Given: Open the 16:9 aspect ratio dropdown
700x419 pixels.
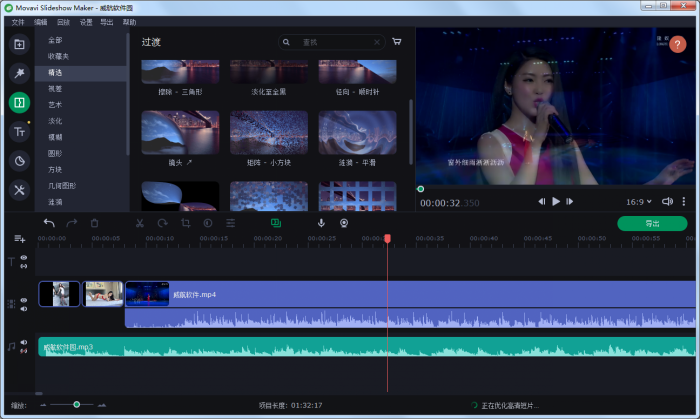Looking at the screenshot, I should click(638, 202).
